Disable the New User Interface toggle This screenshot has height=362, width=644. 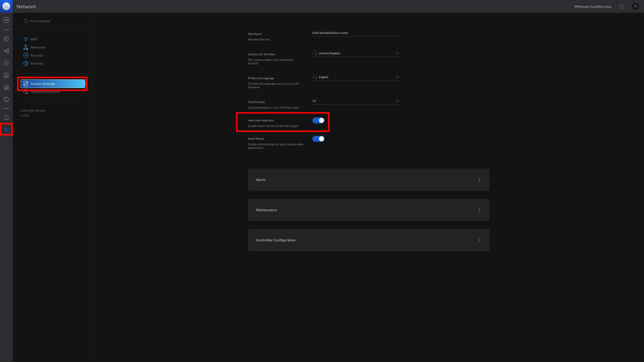point(318,120)
